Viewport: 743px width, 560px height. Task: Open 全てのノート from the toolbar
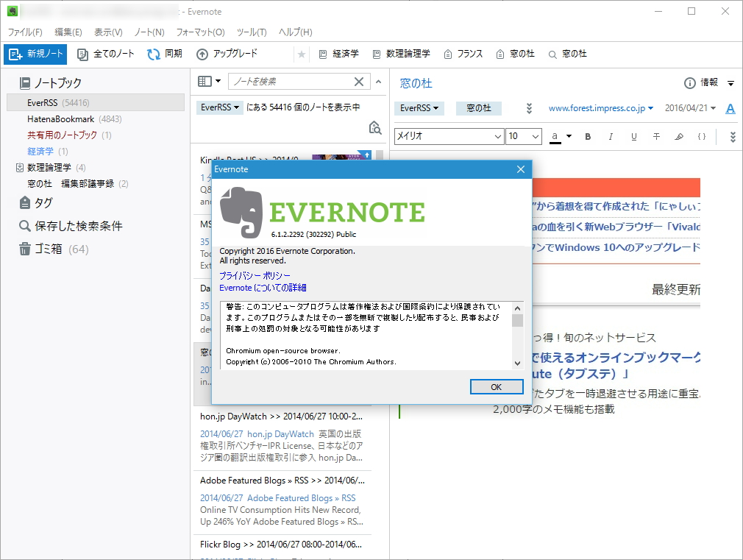[106, 54]
